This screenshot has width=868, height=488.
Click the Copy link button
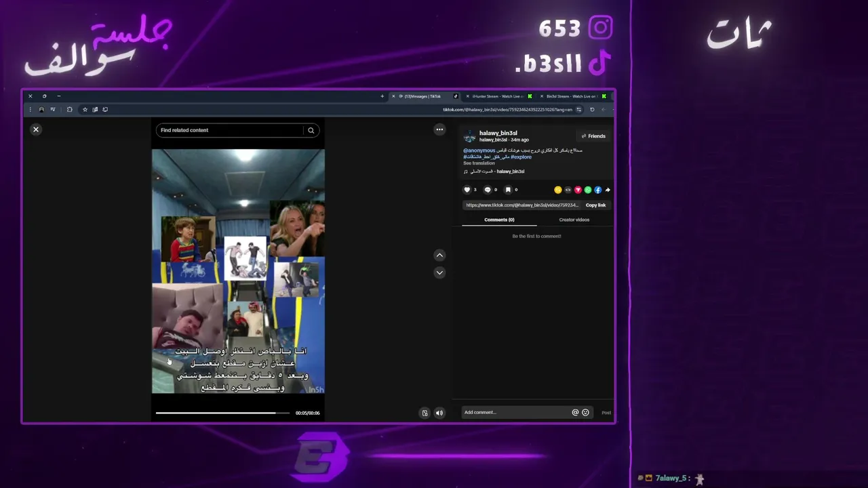coord(595,205)
